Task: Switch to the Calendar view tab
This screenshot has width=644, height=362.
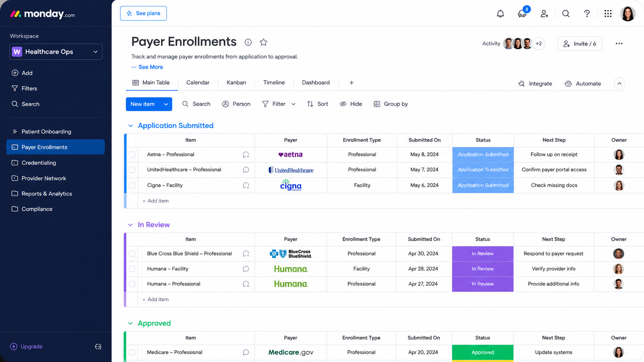Action: click(198, 83)
